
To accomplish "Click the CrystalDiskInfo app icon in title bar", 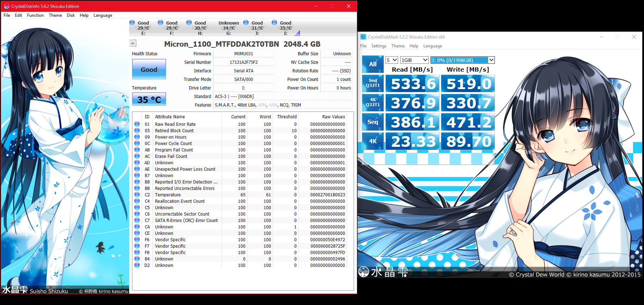I will click(6, 6).
